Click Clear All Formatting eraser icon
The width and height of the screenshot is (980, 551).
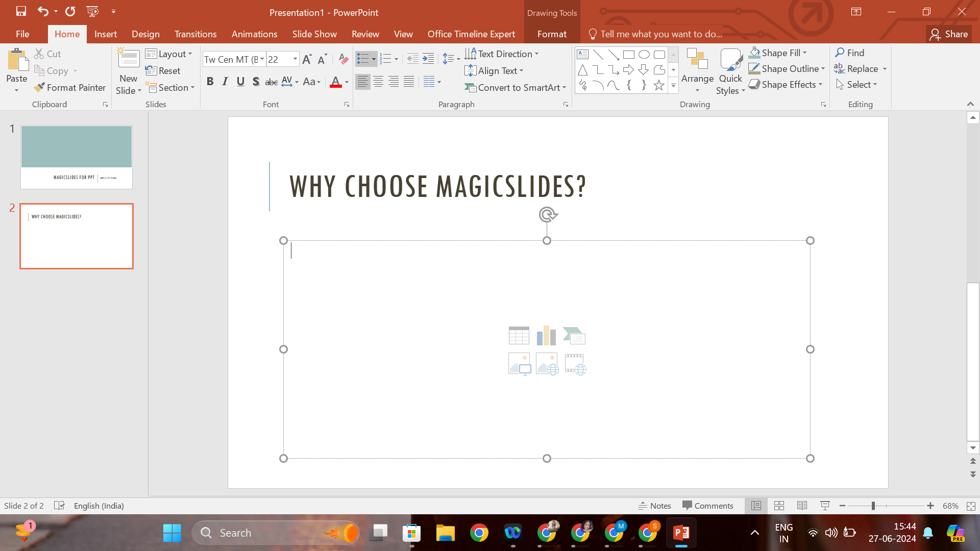(x=344, y=60)
